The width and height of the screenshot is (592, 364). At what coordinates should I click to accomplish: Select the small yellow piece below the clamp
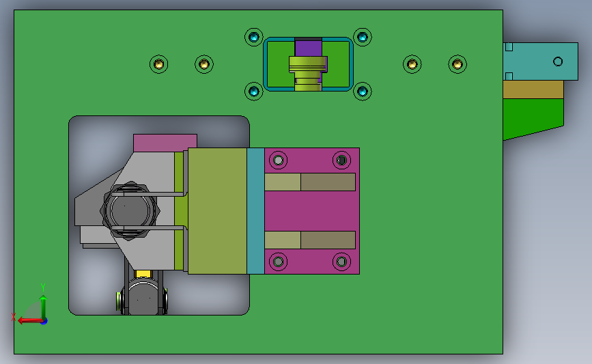pyautogui.click(x=143, y=274)
